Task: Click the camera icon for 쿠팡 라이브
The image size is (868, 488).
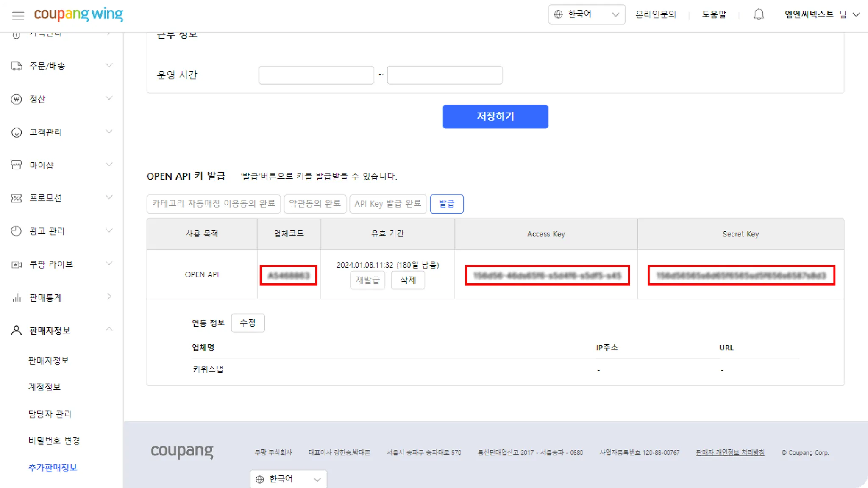Action: 17,265
